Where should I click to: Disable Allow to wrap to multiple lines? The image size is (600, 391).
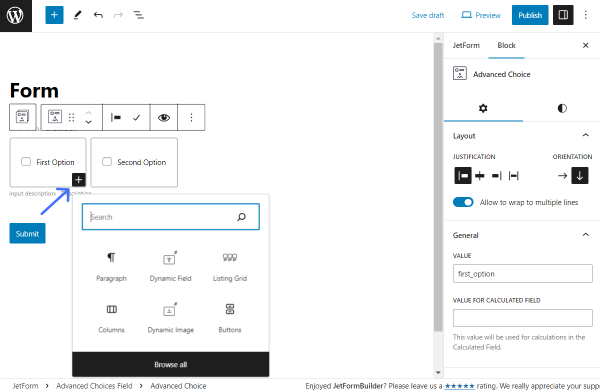coord(463,202)
